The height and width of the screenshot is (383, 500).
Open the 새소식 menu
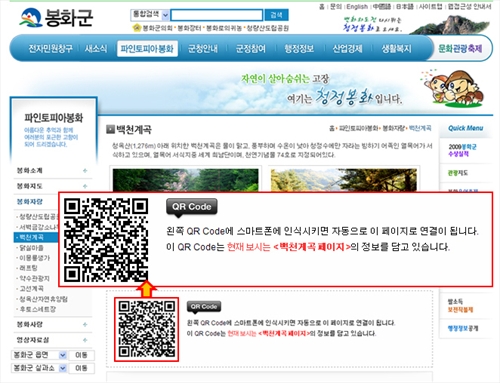[96, 49]
